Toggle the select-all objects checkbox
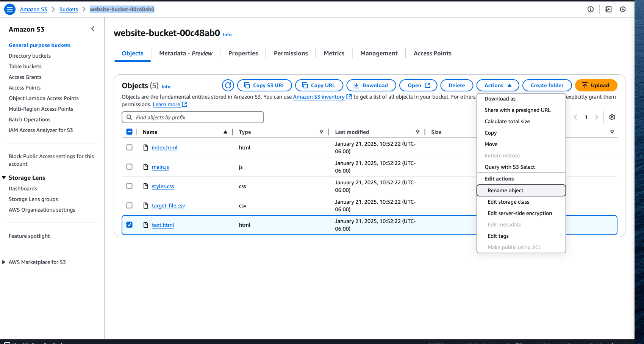Screen dimensions: 644x344 tap(129, 132)
